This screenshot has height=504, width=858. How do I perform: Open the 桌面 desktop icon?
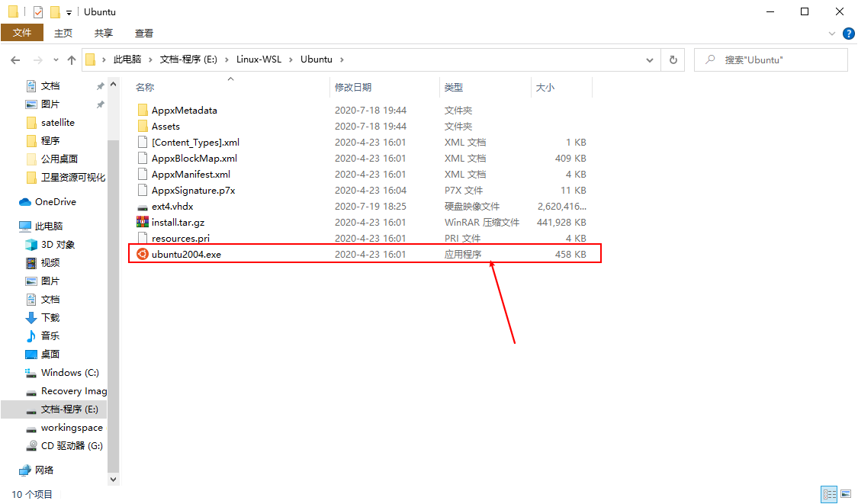(31, 354)
